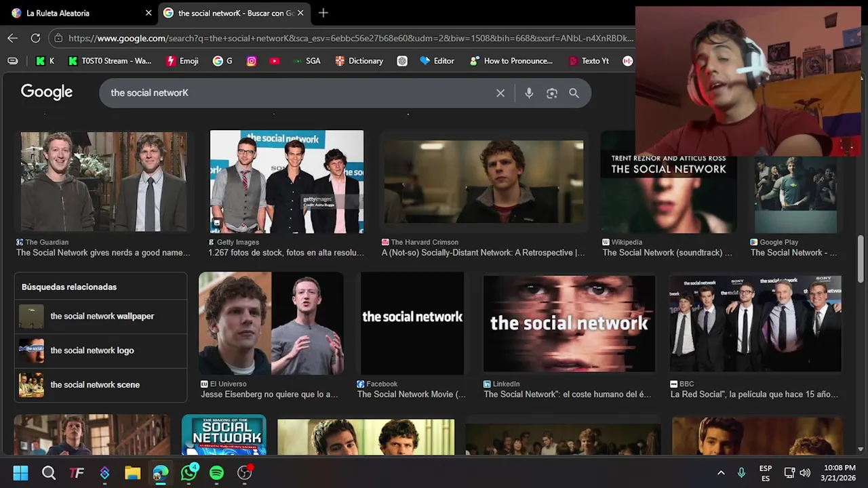Click the scrollbar down arrow
This screenshot has height=488, width=868.
point(861,449)
